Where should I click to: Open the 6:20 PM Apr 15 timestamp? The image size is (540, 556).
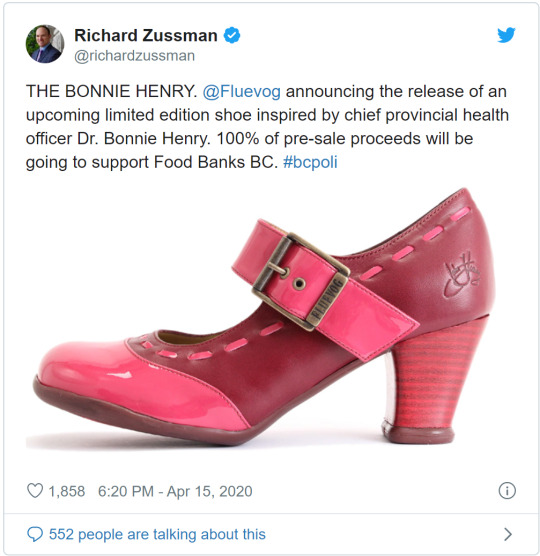[x=175, y=491]
